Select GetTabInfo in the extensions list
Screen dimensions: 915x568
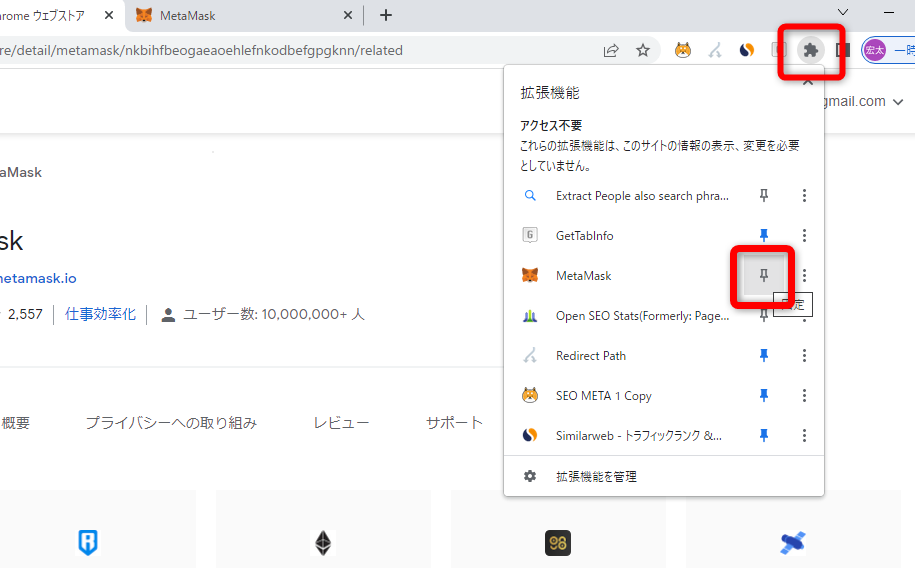click(584, 236)
